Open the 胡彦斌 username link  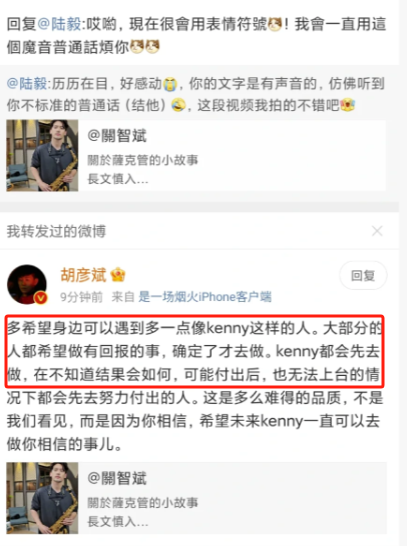(x=84, y=275)
